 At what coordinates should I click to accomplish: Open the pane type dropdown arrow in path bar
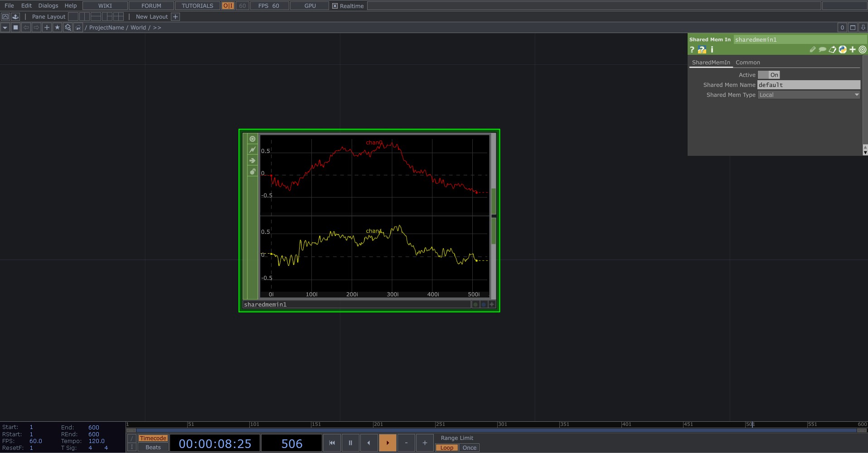coord(5,28)
